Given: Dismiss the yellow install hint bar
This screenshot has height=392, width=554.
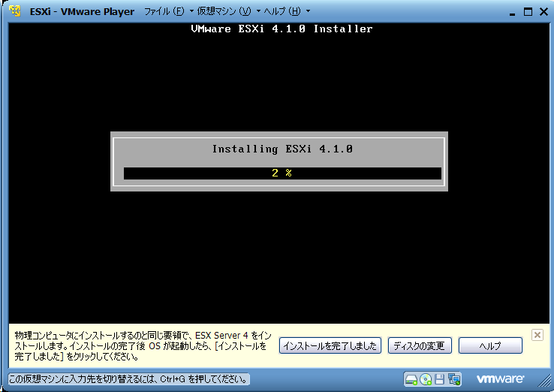Looking at the screenshot, I should click(537, 335).
